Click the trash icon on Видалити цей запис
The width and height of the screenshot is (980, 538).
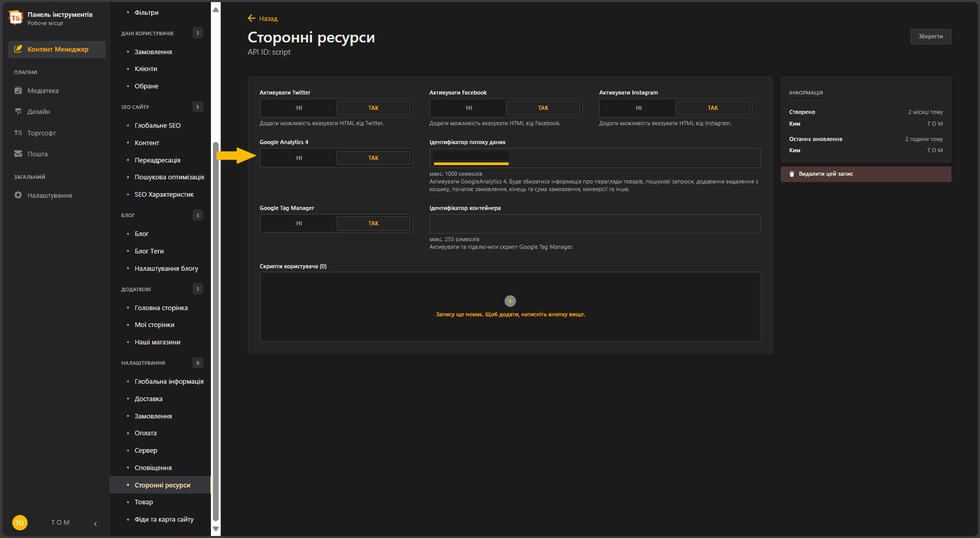click(x=792, y=174)
